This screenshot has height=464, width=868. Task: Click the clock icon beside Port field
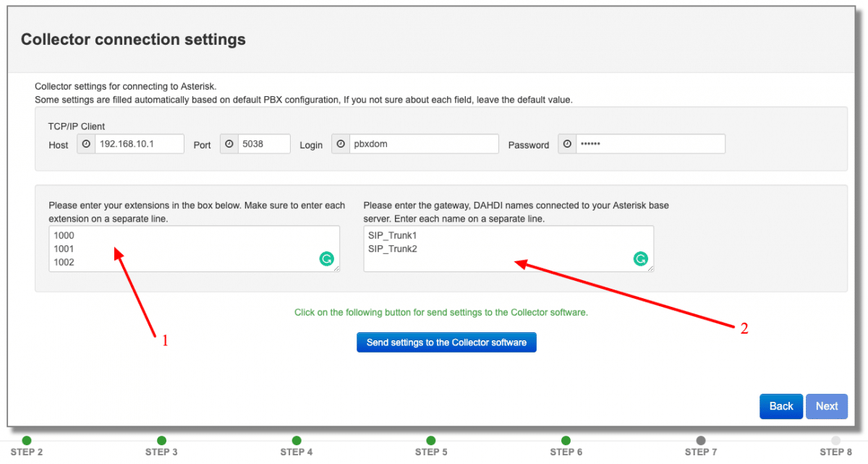point(229,144)
